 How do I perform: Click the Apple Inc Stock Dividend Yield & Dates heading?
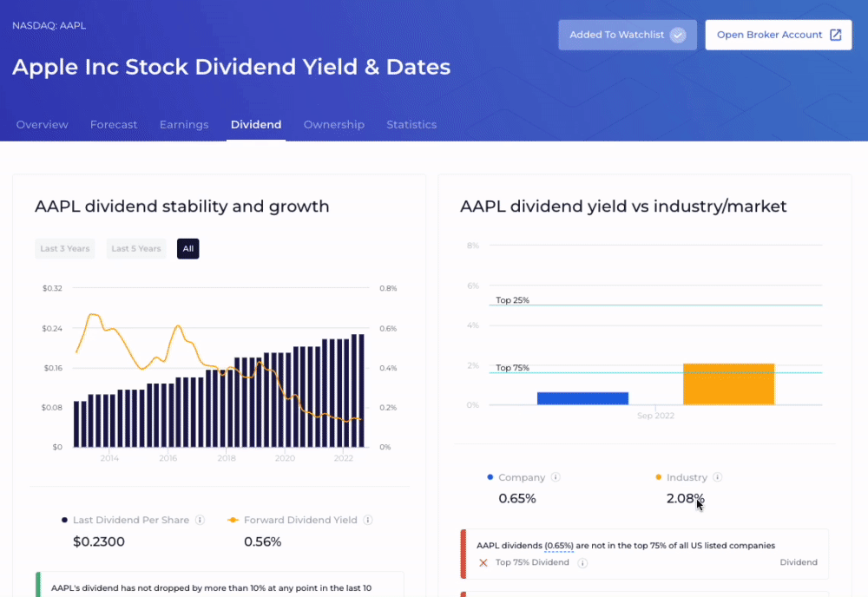(232, 67)
